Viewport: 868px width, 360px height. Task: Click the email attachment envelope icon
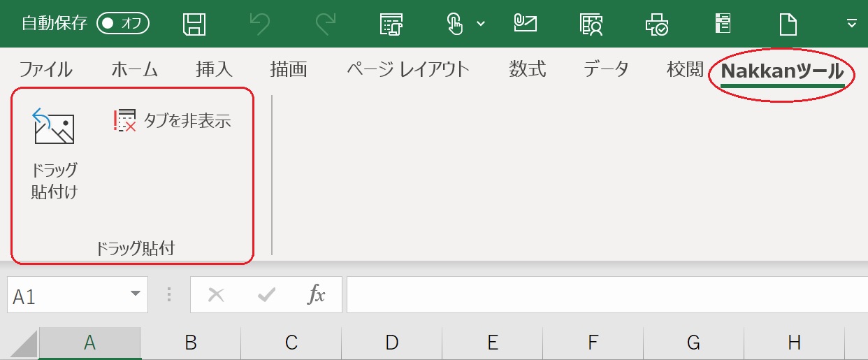(525, 23)
